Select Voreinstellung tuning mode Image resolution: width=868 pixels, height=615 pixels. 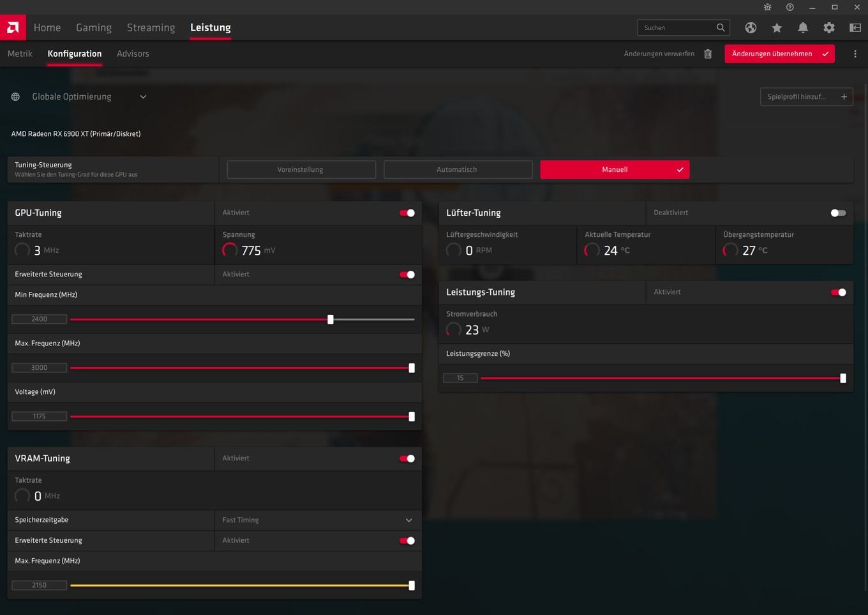(x=301, y=170)
